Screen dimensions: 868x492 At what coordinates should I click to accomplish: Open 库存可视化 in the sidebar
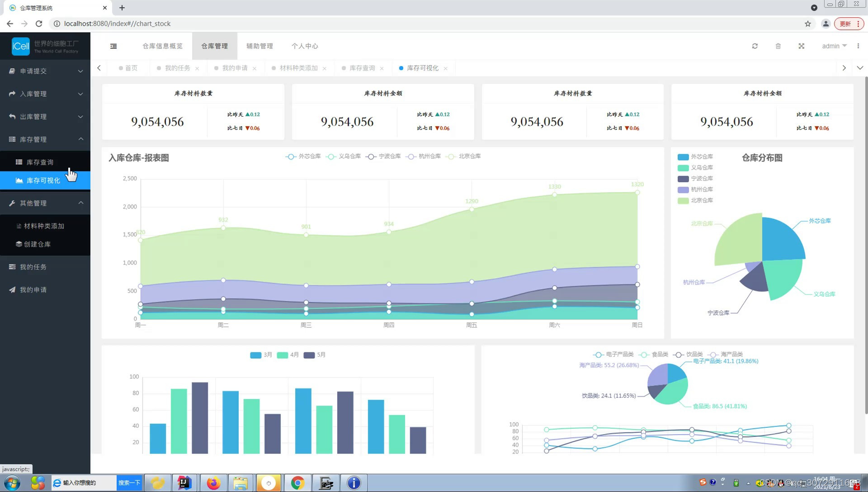pyautogui.click(x=45, y=180)
